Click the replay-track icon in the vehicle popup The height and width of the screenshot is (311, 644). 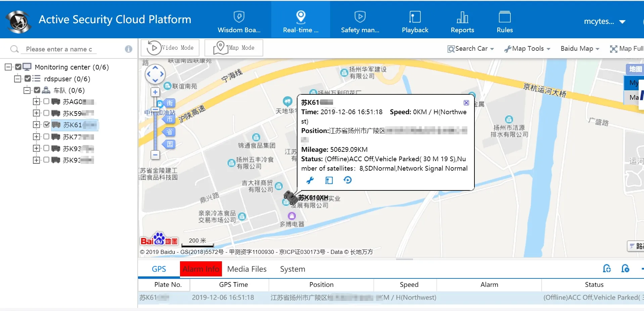click(348, 180)
